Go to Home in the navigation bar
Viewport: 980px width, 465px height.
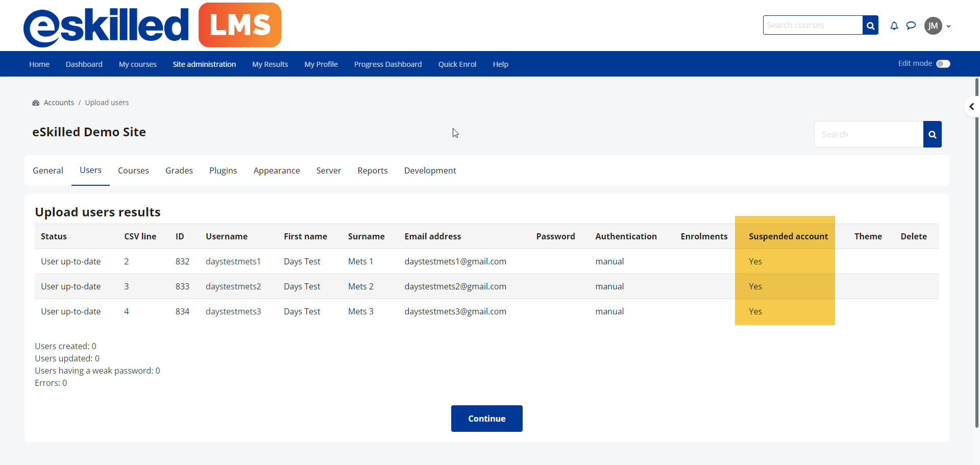[39, 64]
